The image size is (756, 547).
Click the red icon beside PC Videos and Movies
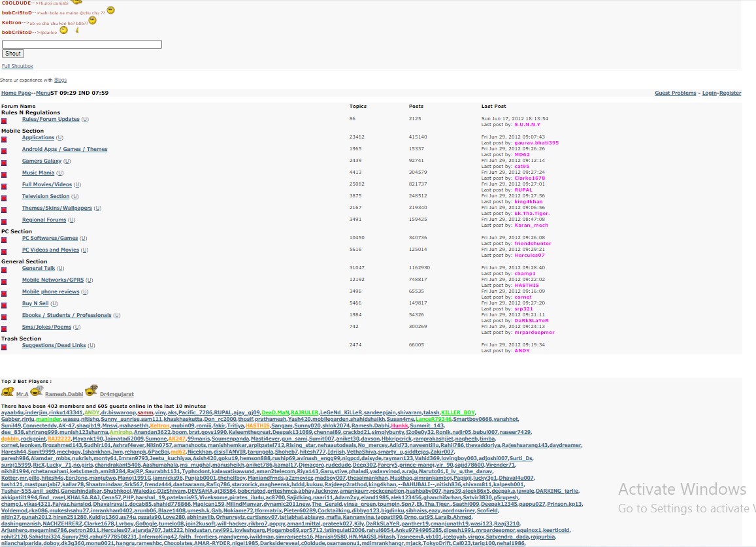4,252
